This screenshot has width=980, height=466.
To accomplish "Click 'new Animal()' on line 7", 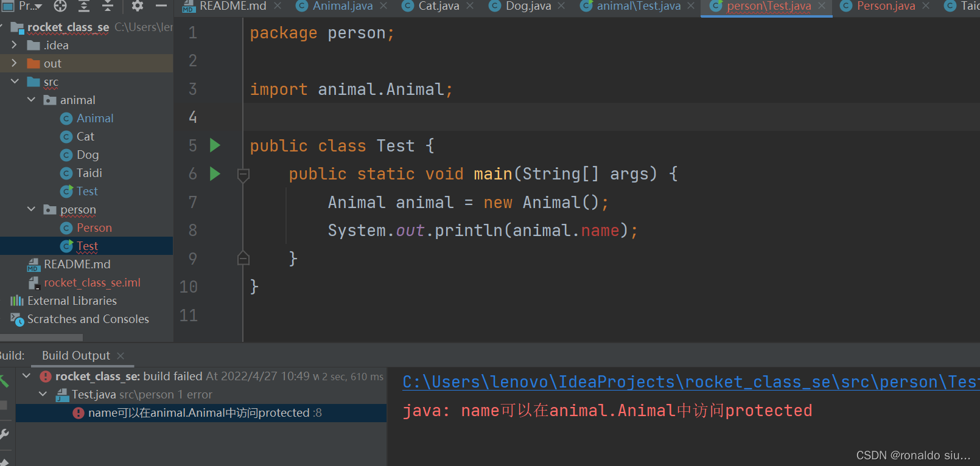I will (x=541, y=203).
